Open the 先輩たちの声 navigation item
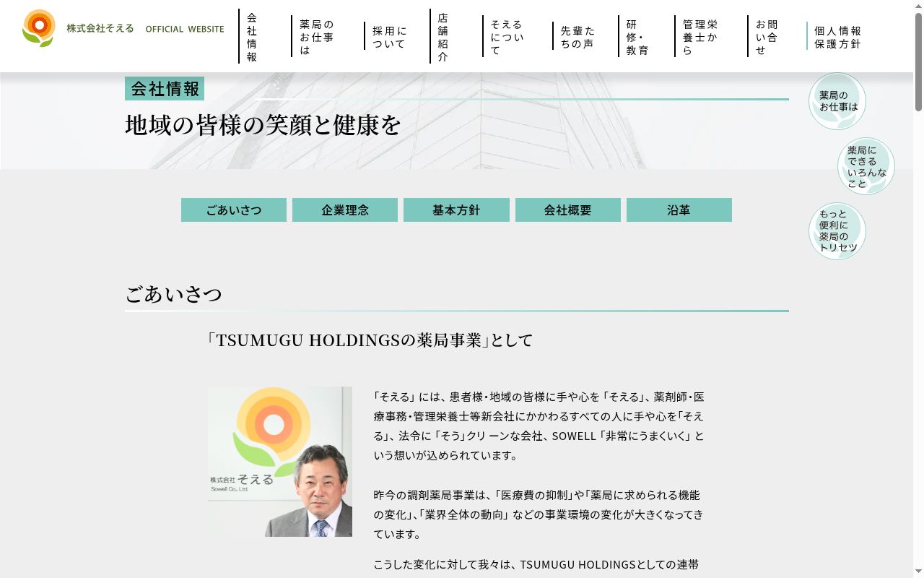924x578 pixels. pos(578,36)
